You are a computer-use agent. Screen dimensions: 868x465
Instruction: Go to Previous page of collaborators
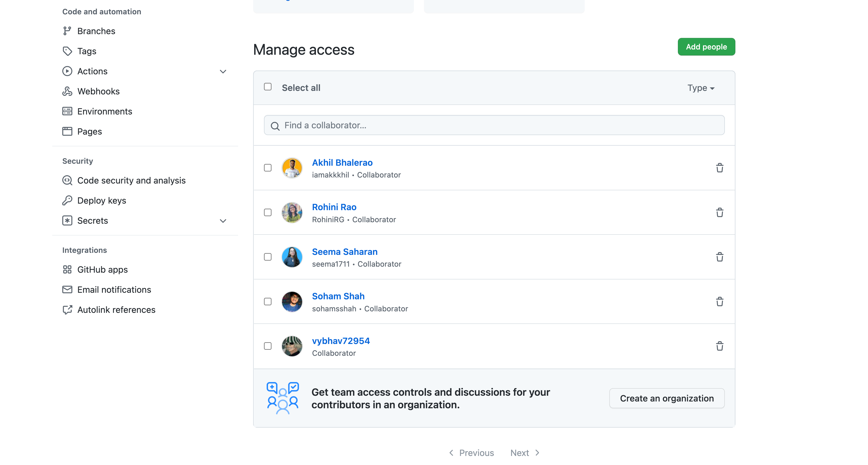pyautogui.click(x=471, y=453)
